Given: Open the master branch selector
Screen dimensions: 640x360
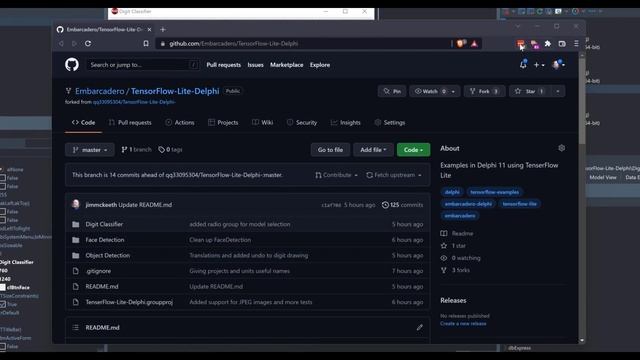Looking at the screenshot, I should pos(90,150).
